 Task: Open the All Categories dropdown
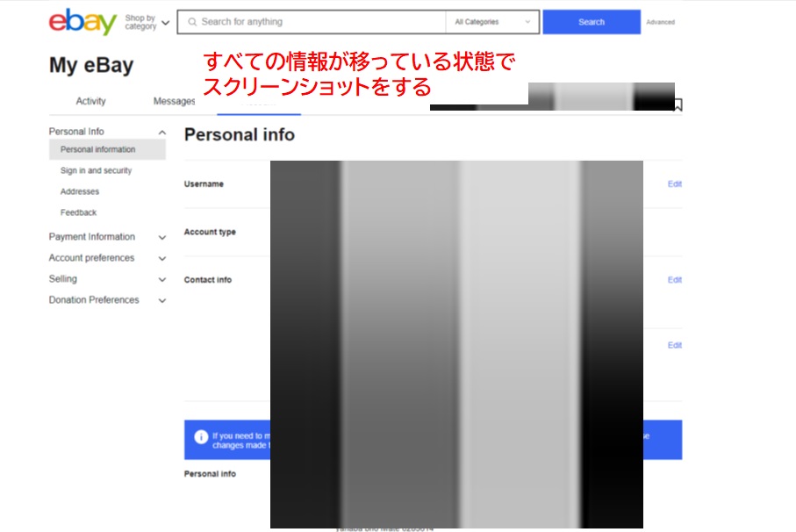pos(492,22)
